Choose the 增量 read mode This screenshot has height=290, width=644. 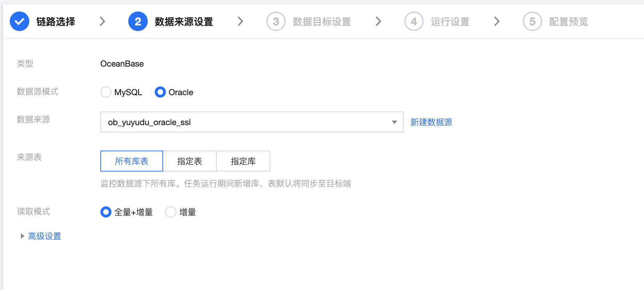[x=171, y=212]
